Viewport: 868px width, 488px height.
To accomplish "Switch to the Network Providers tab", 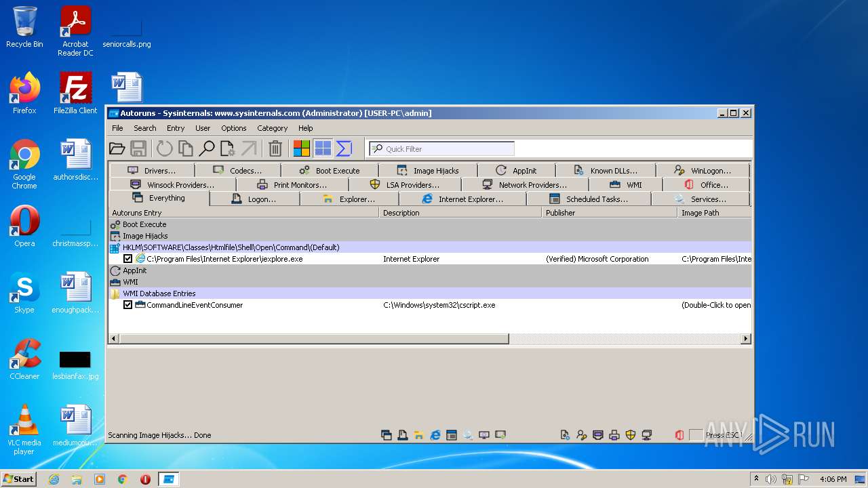I will pos(525,185).
